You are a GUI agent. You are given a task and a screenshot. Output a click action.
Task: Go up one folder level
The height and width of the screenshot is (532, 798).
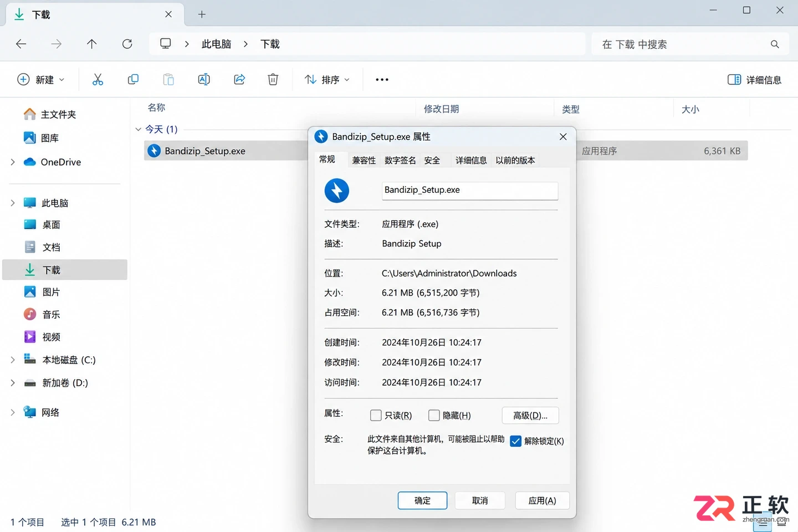92,44
